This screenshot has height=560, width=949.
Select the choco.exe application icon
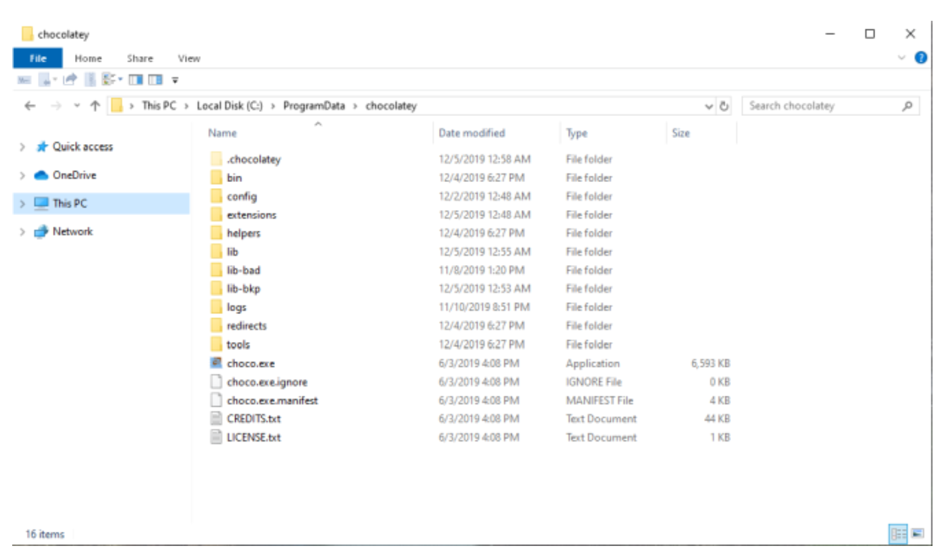point(216,363)
